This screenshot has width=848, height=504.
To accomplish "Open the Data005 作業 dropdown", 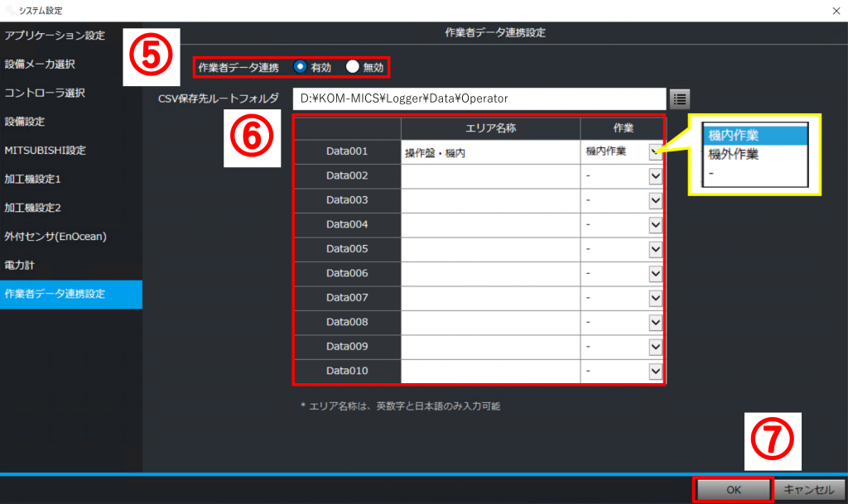I will [656, 249].
